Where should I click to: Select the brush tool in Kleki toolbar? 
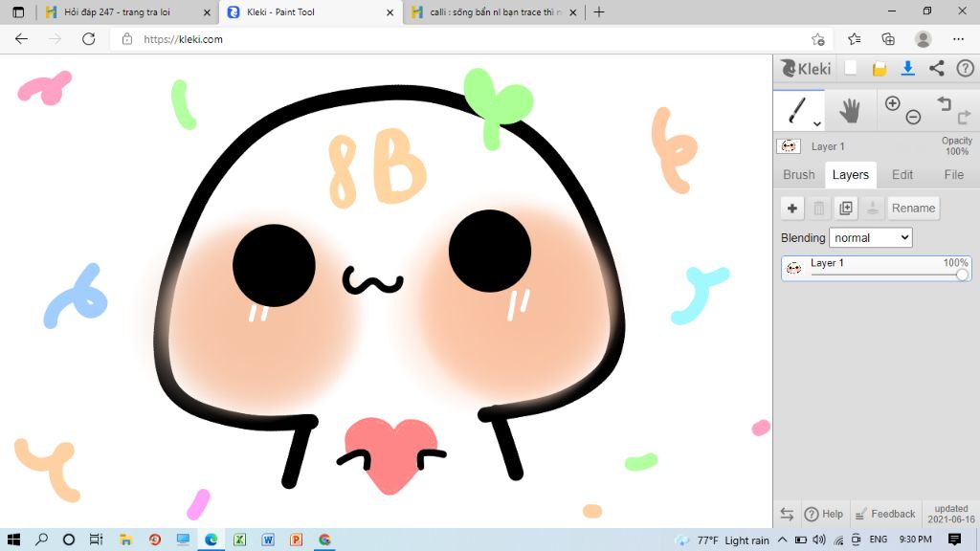click(x=797, y=110)
